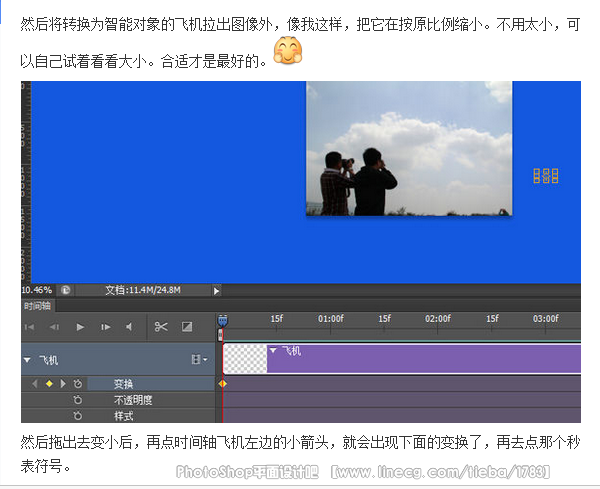This screenshot has height=489, width=600.
Task: Click the blue playhead marker
Action: [x=223, y=321]
